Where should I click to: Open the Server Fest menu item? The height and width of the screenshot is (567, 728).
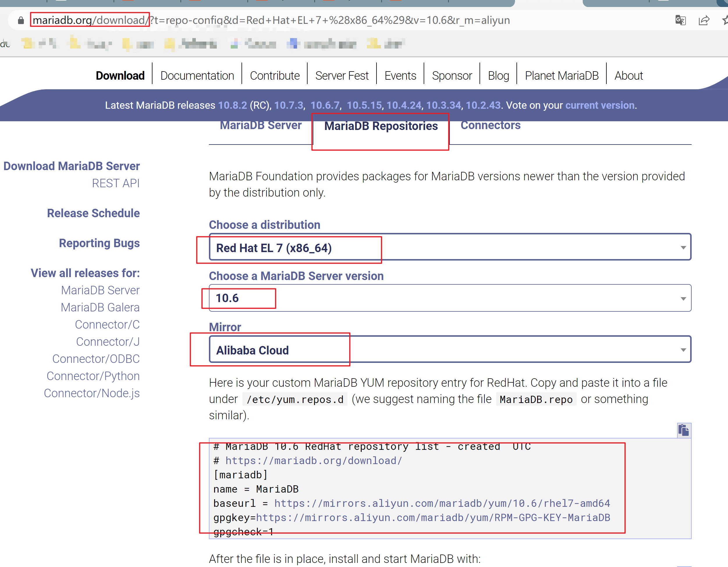click(342, 76)
